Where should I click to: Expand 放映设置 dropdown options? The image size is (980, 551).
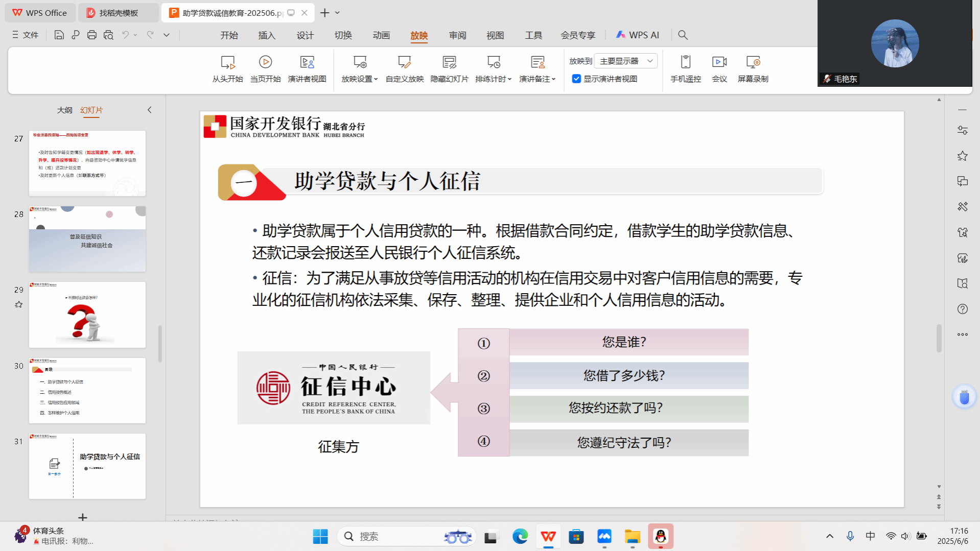[376, 79]
